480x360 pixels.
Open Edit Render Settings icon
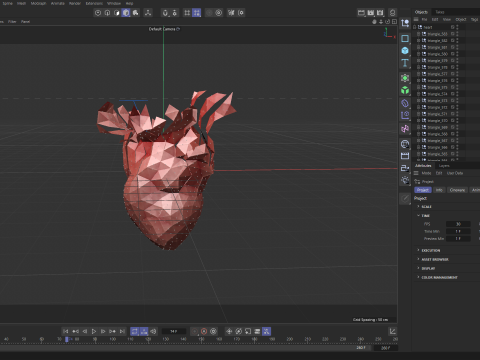[380, 13]
